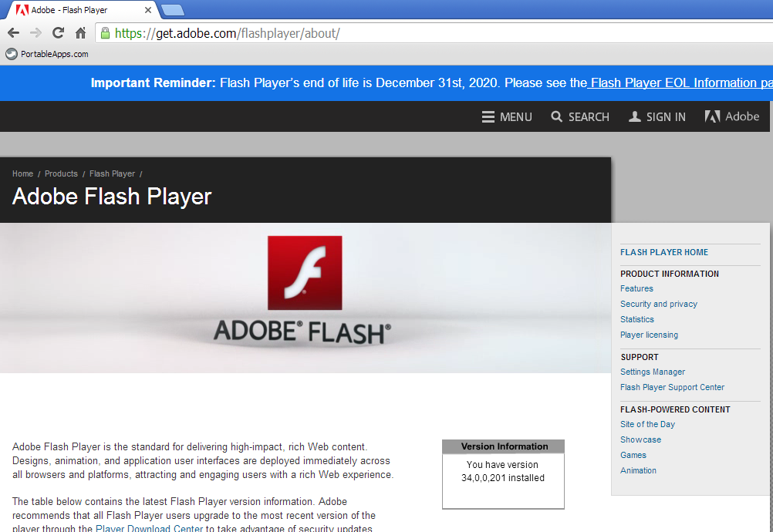
Task: Click the FLASH-POWERED CONTENT sidebar heading
Action: (x=675, y=409)
